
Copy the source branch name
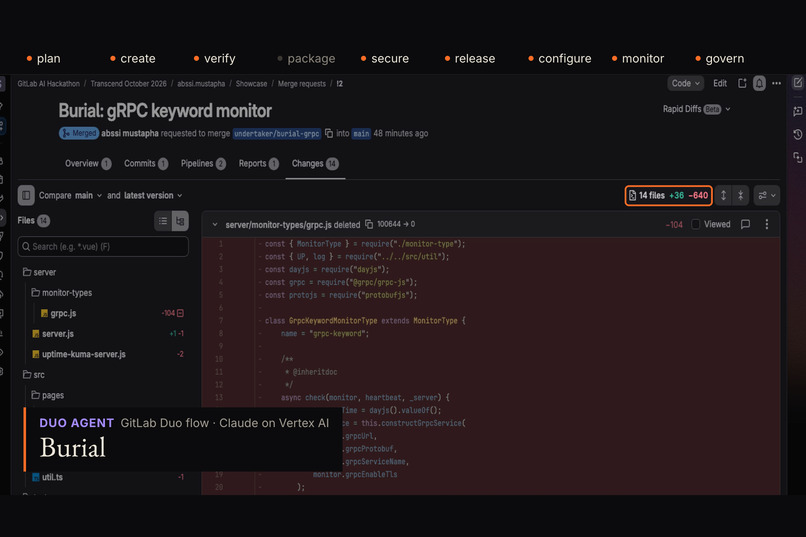pos(329,134)
